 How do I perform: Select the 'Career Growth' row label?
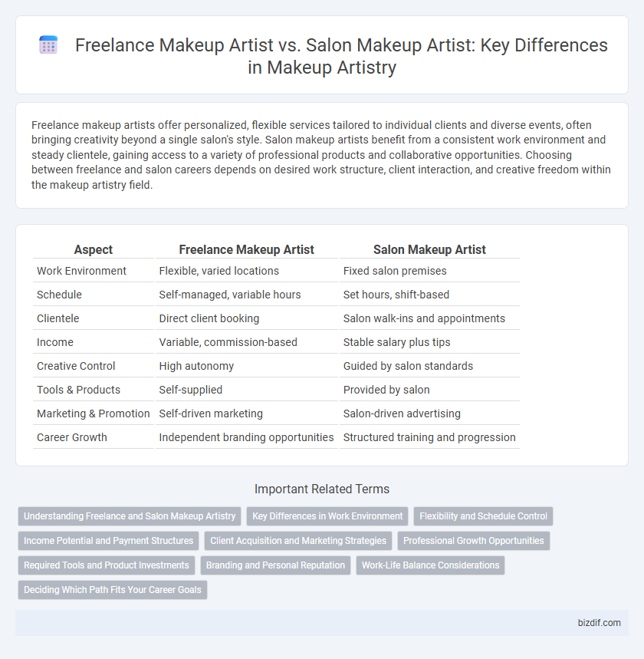[x=72, y=437]
